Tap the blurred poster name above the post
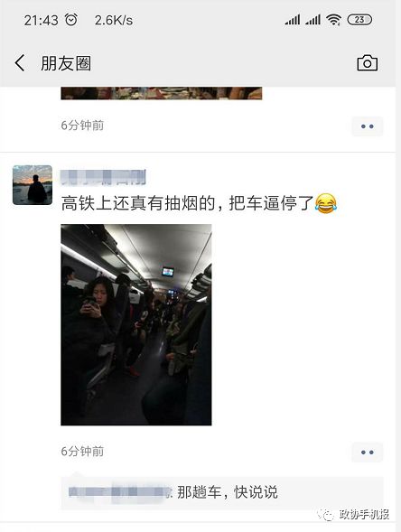This screenshot has height=532, width=401. (x=103, y=177)
